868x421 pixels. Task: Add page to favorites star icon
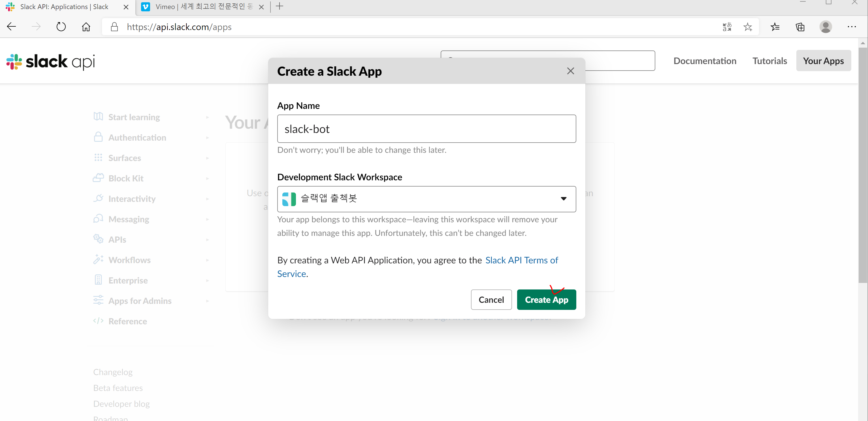[x=748, y=27]
